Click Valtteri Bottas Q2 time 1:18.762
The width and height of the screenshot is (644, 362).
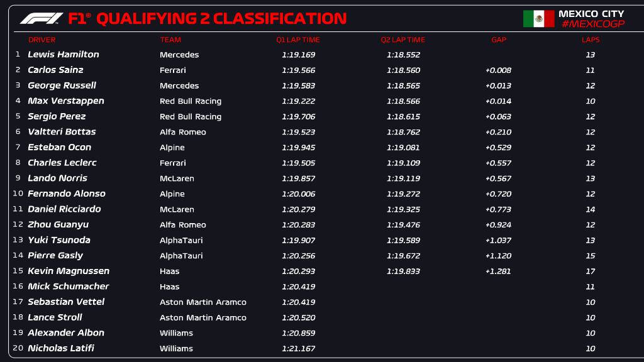coord(403,132)
